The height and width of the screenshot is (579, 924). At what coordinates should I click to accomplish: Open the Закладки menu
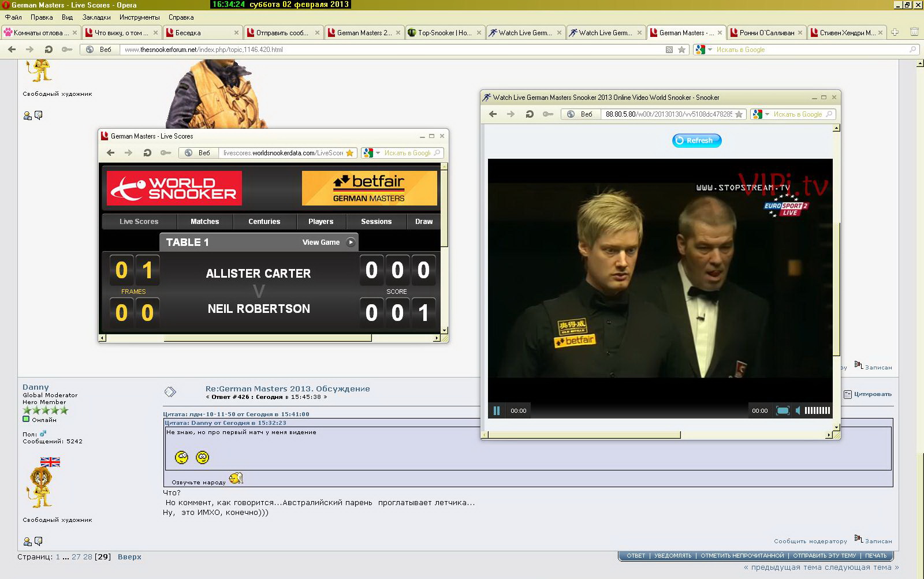96,17
